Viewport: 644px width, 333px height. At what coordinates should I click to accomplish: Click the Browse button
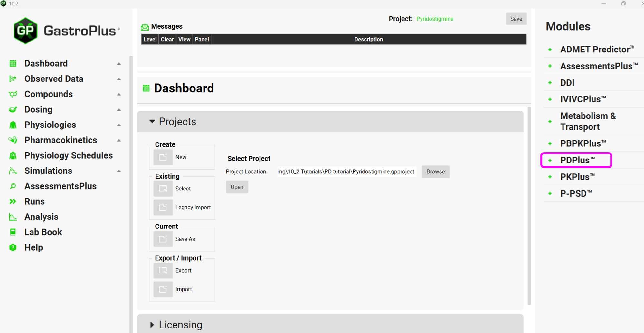pos(435,172)
